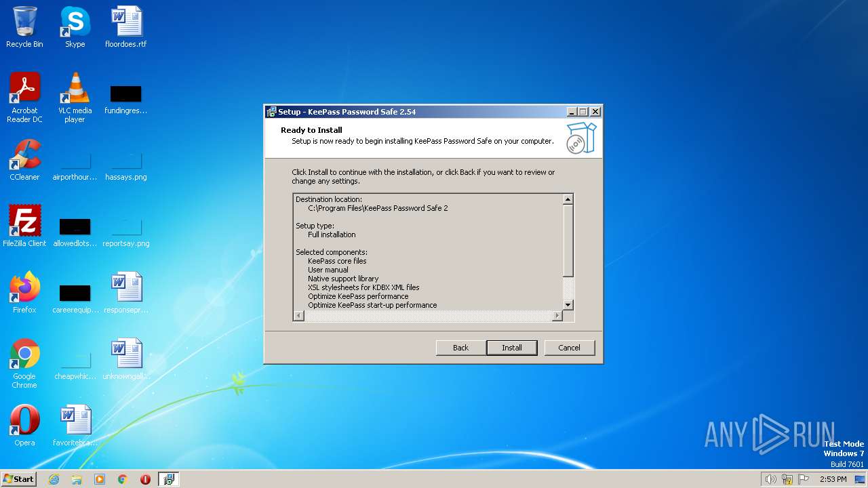The width and height of the screenshot is (868, 488).
Task: Click the clock showing 2:53 PM
Action: [x=833, y=479]
